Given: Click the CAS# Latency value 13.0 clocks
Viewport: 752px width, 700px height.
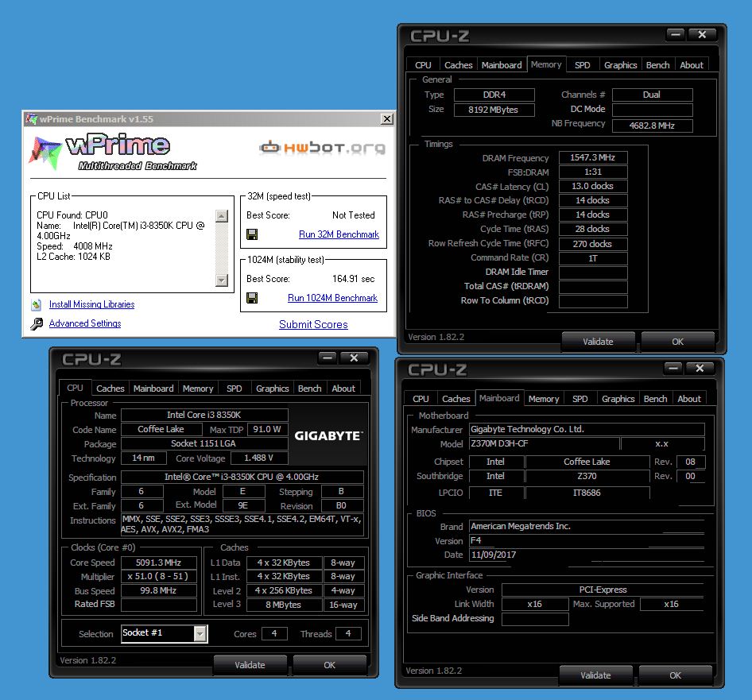Looking at the screenshot, I should pyautogui.click(x=593, y=186).
